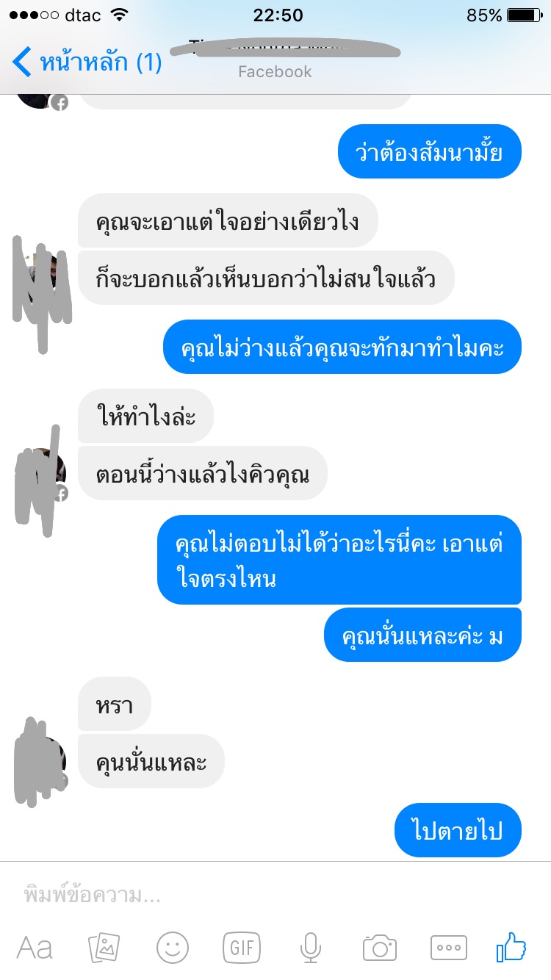
Task: Tap the microphone voice message icon
Action: pyautogui.click(x=311, y=948)
